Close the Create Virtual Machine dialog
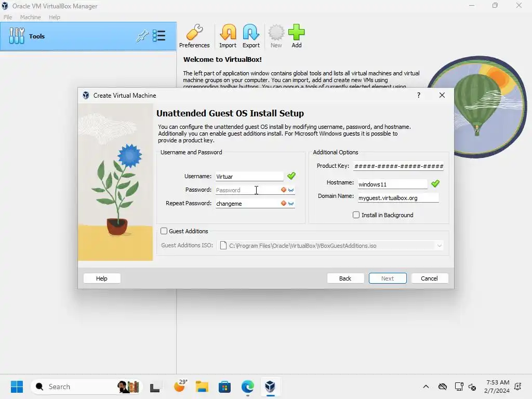Screen dimensions: 532x399 442,95
